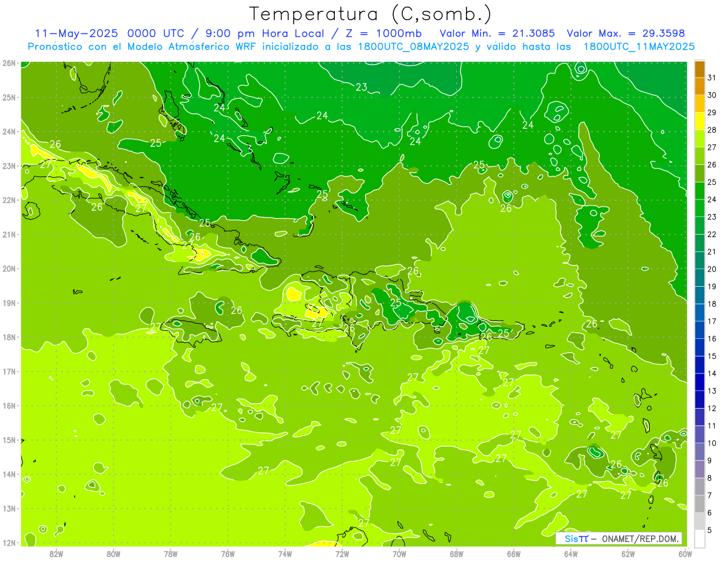This screenshot has width=728, height=562.
Task: Click the 60W longitude axis label
Action: click(x=685, y=554)
